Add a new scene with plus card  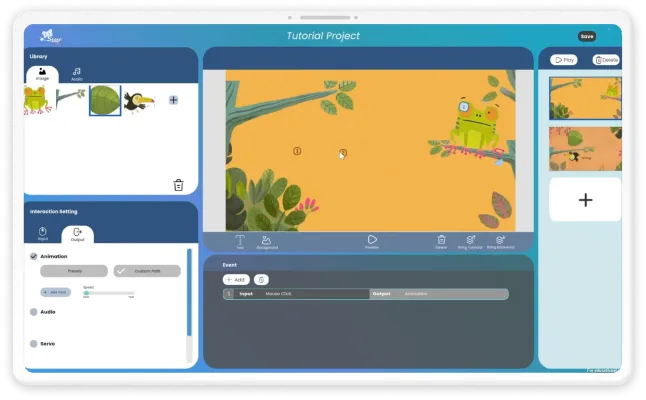coord(585,200)
